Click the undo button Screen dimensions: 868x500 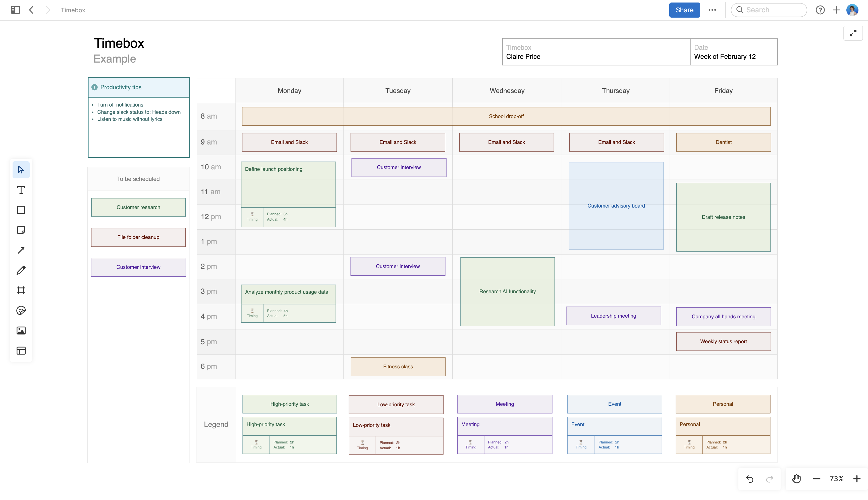[750, 479]
